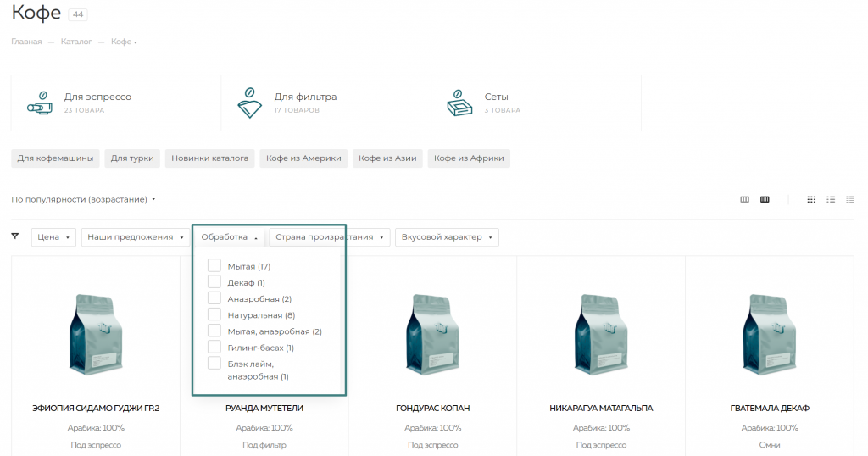Switch to grid tile view icon
This screenshot has height=456, width=868.
811,199
